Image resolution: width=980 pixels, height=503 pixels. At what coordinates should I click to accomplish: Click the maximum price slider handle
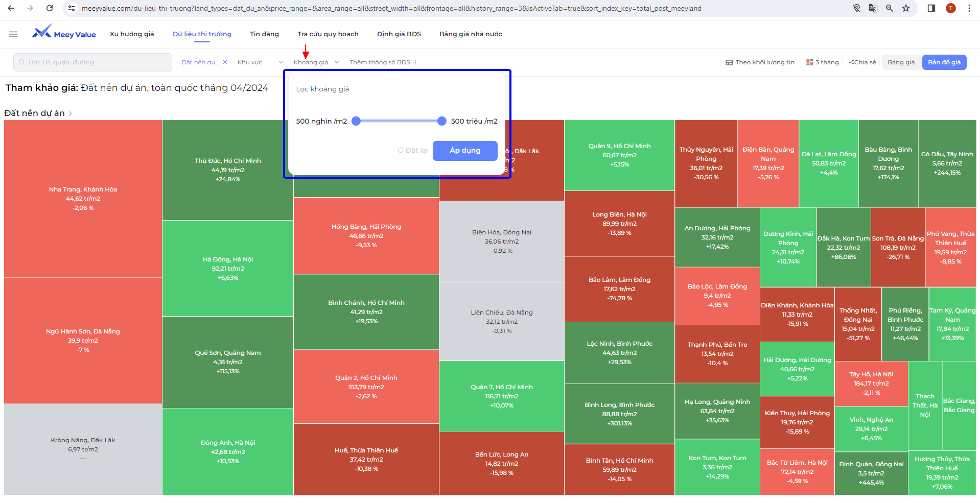click(x=442, y=121)
